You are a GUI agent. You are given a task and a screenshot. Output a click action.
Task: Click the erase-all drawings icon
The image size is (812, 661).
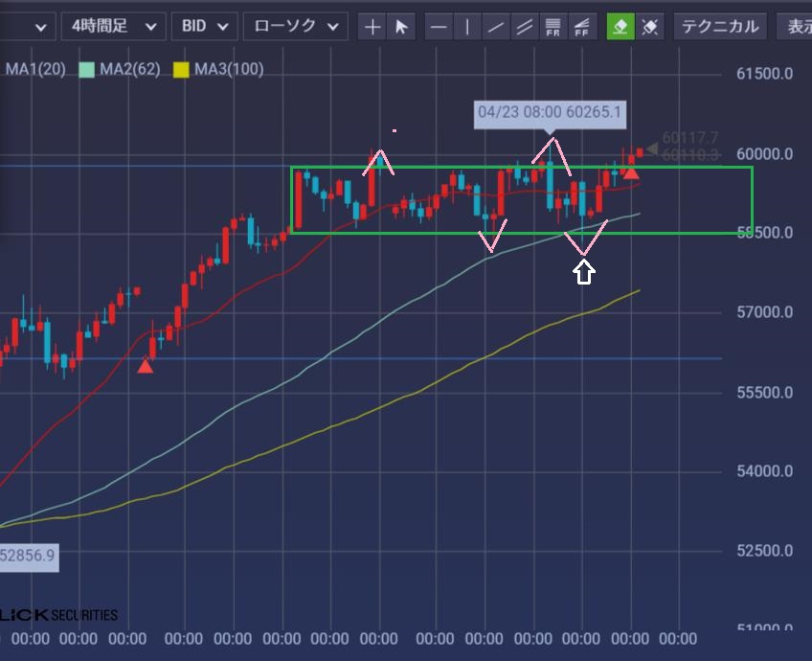[650, 27]
